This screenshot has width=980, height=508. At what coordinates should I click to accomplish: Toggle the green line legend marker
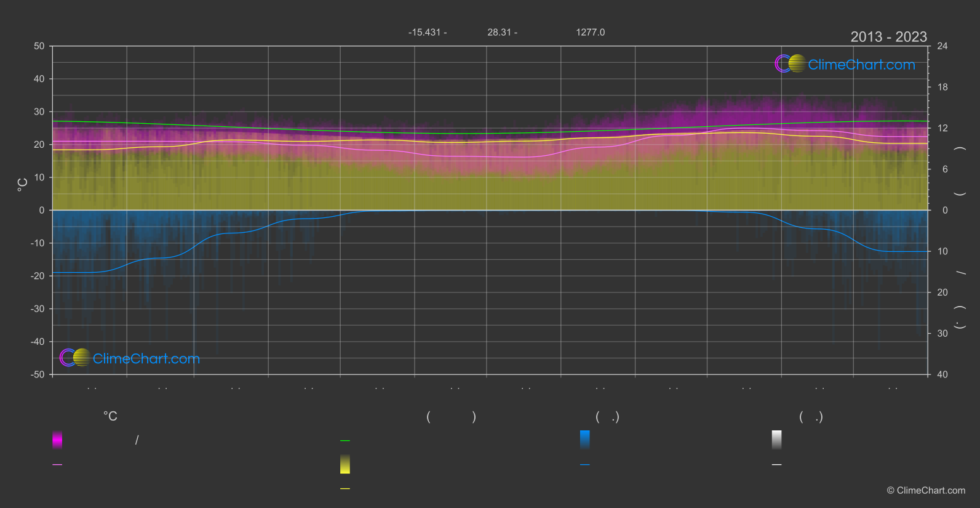coord(345,441)
